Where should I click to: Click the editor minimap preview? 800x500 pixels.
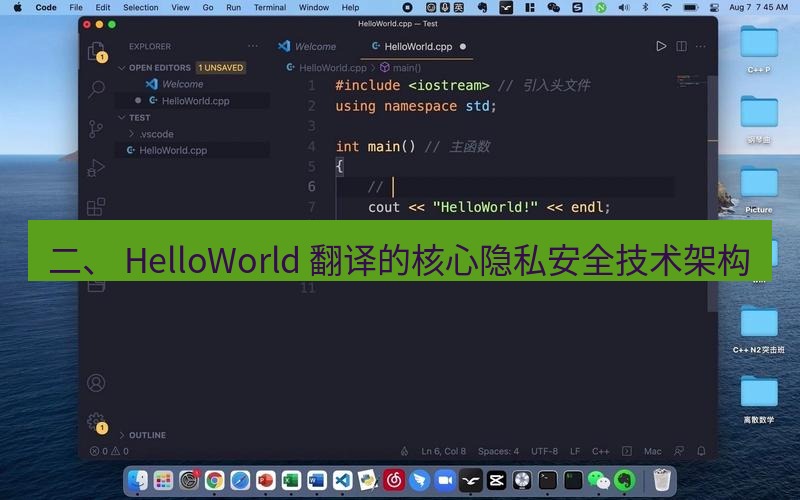[x=690, y=81]
